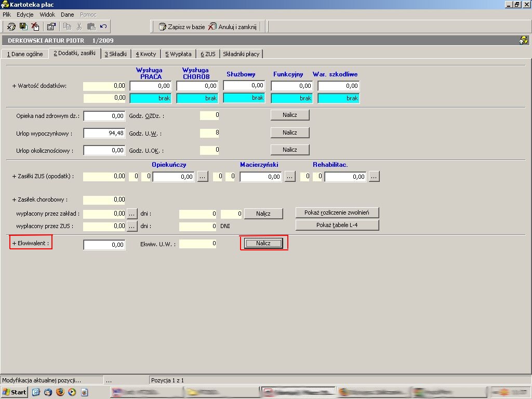Switch to the 5 Wypłata tab
Screen dimensions: 532x399
(178, 54)
